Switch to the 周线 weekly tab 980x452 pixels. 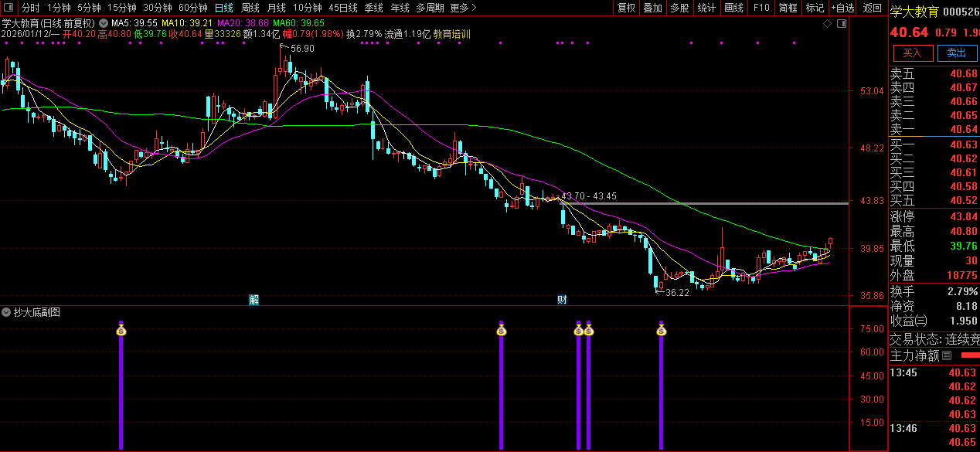click(250, 8)
